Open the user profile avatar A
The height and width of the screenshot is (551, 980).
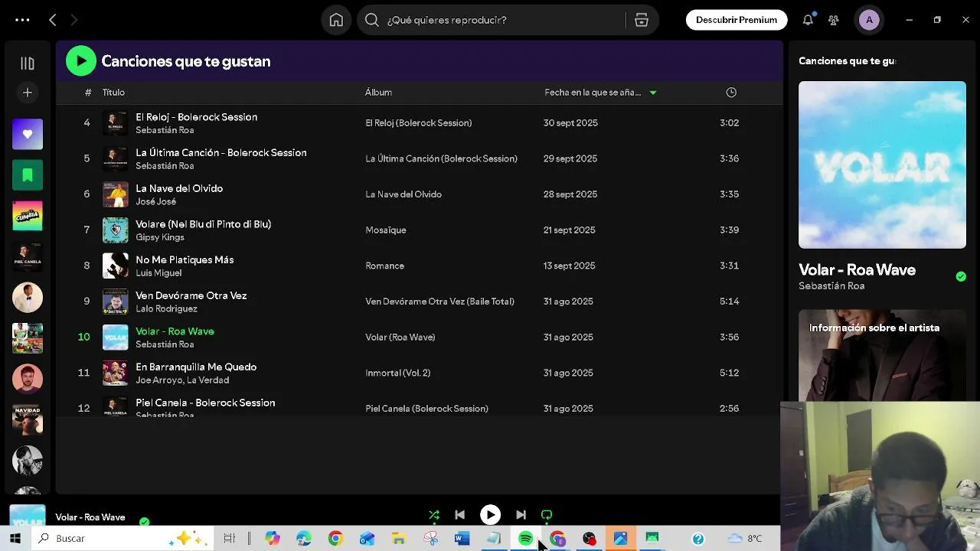pyautogui.click(x=869, y=20)
